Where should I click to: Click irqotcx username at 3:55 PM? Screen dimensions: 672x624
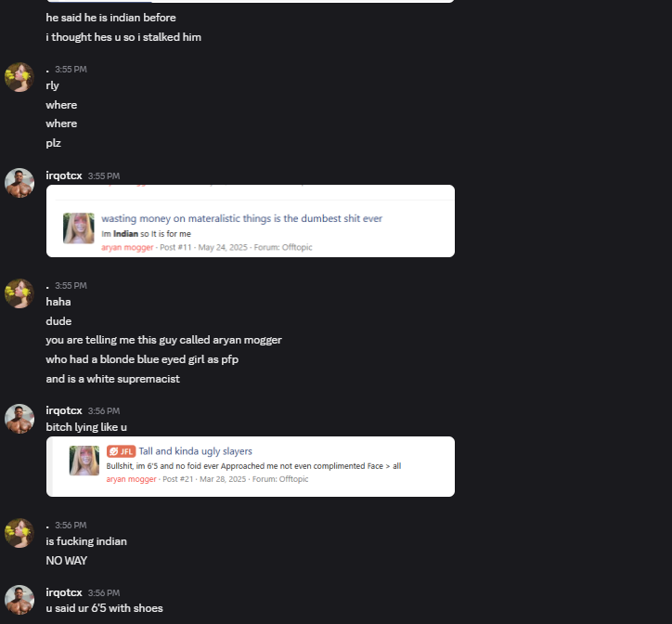64,175
